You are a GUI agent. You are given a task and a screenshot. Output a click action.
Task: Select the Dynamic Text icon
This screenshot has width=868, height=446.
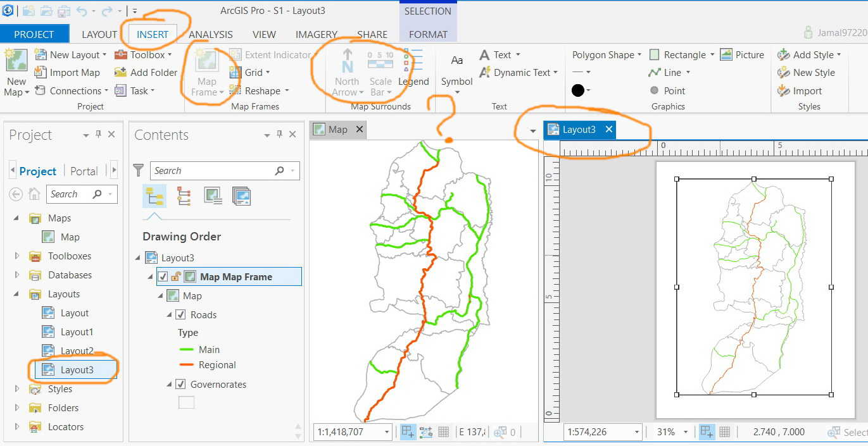pos(484,73)
